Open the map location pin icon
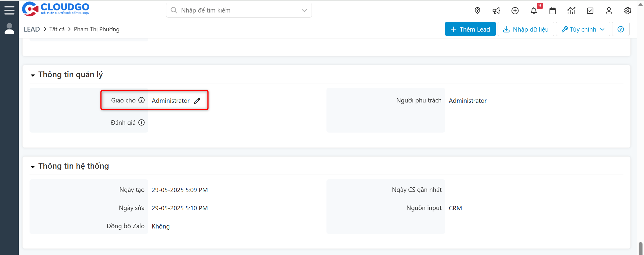 pos(477,11)
